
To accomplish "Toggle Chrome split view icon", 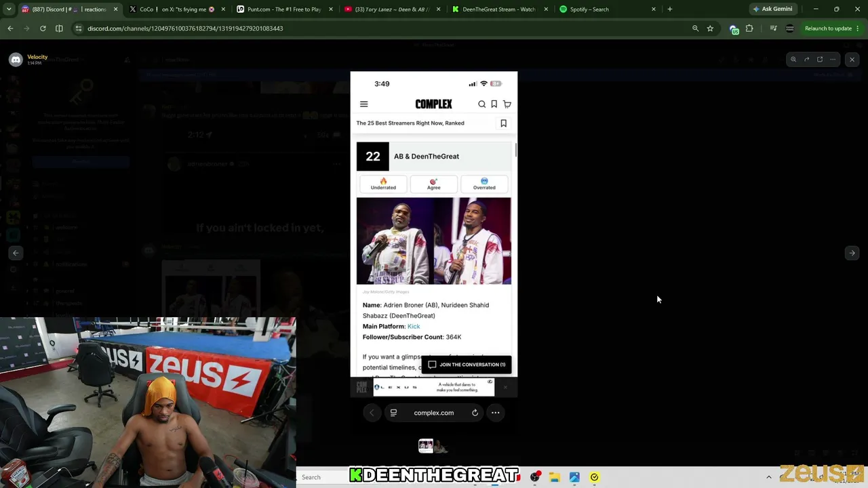I will click(59, 28).
